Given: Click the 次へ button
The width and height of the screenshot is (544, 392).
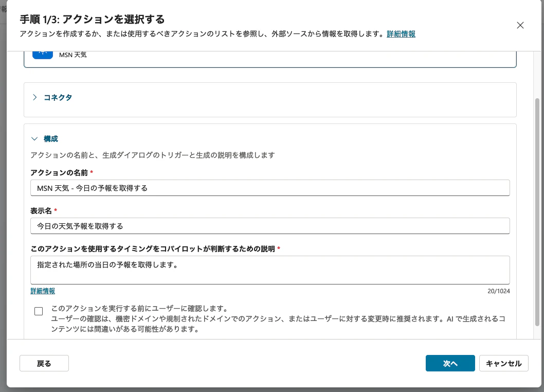Looking at the screenshot, I should tap(450, 363).
